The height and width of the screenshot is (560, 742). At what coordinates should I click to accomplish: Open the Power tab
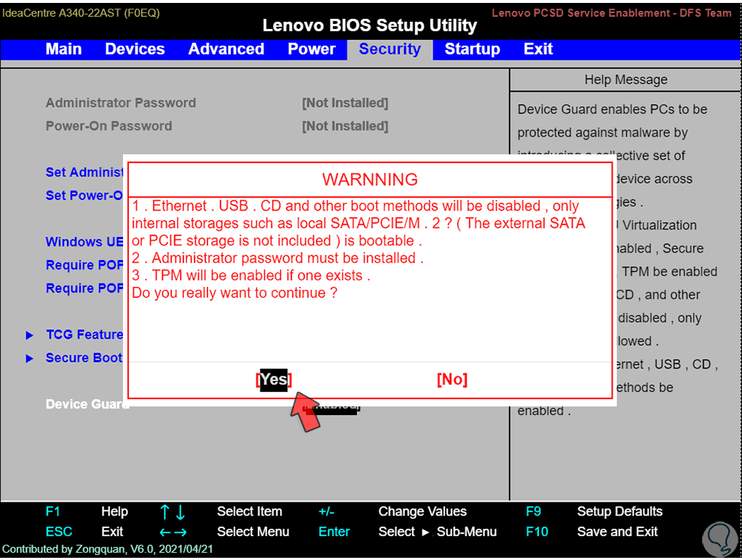tap(312, 50)
